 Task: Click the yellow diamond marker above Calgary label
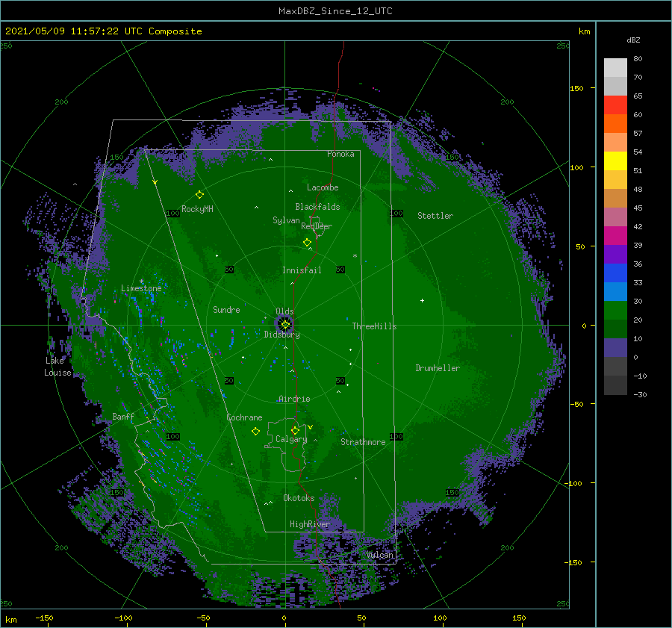(295, 430)
